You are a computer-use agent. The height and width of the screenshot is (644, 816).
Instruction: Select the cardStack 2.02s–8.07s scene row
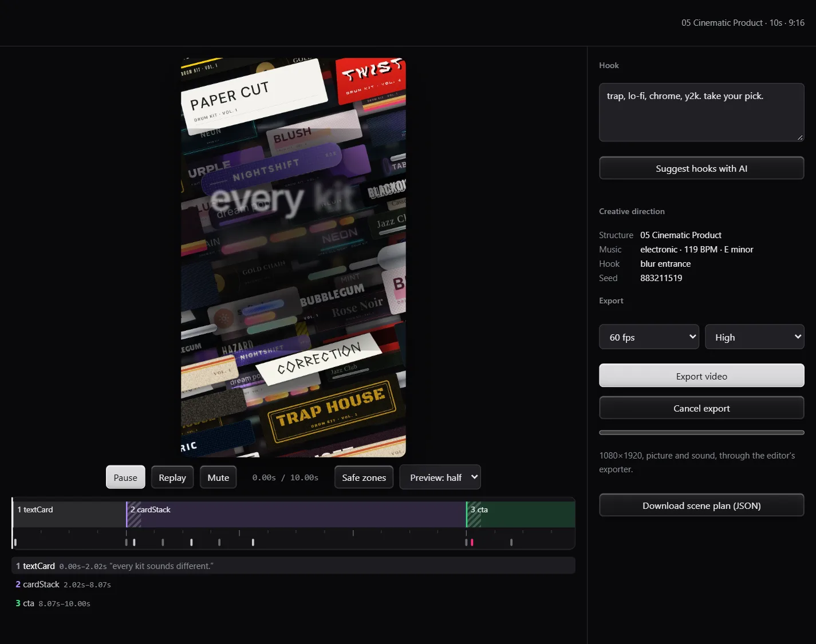[293, 584]
